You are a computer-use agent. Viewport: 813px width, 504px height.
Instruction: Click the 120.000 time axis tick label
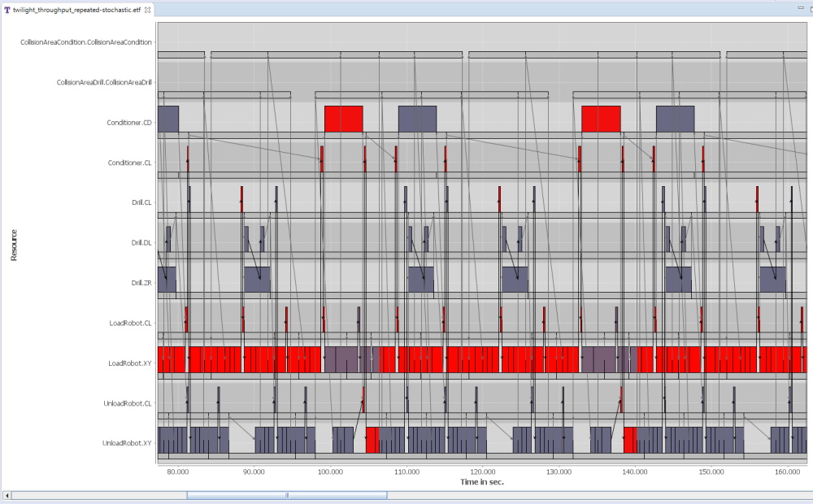482,471
